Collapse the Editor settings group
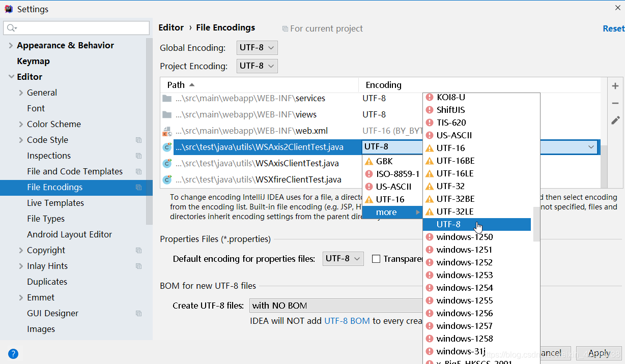The height and width of the screenshot is (364, 625). pyautogui.click(x=11, y=77)
